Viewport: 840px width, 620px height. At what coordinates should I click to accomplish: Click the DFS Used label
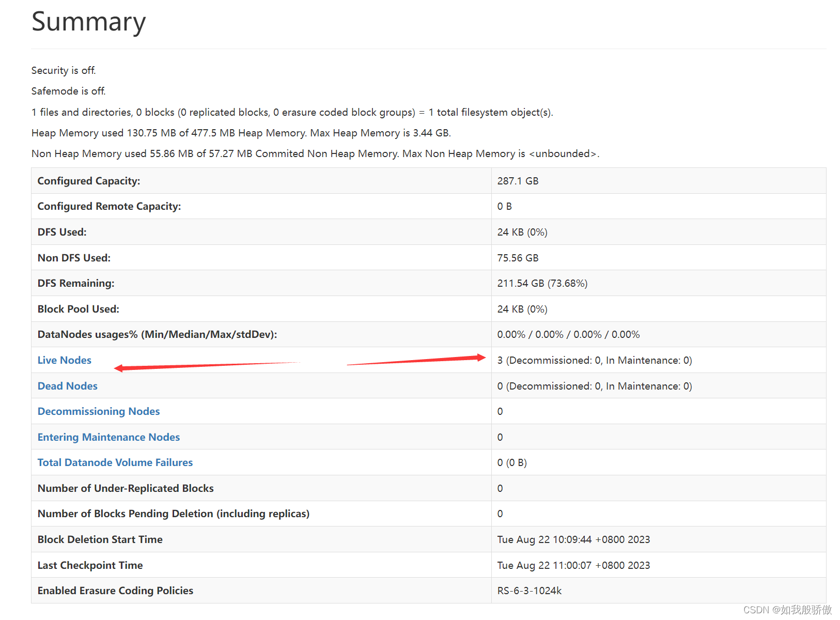(x=62, y=232)
